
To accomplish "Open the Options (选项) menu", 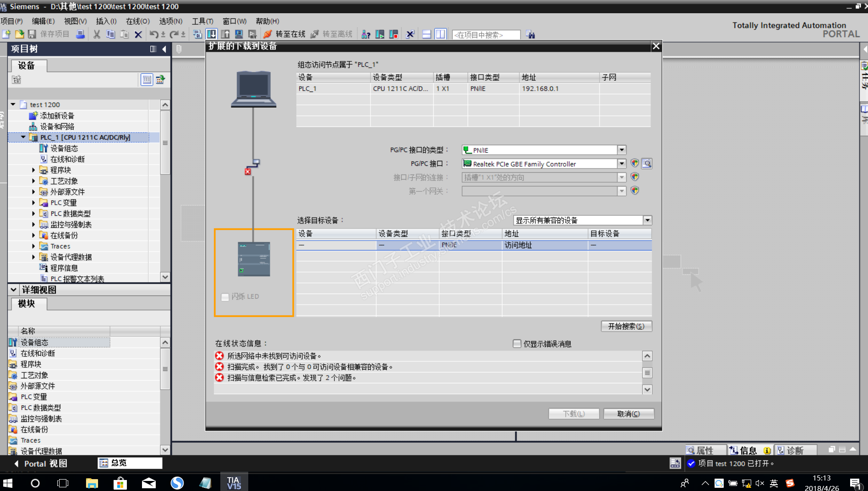I will (x=170, y=21).
